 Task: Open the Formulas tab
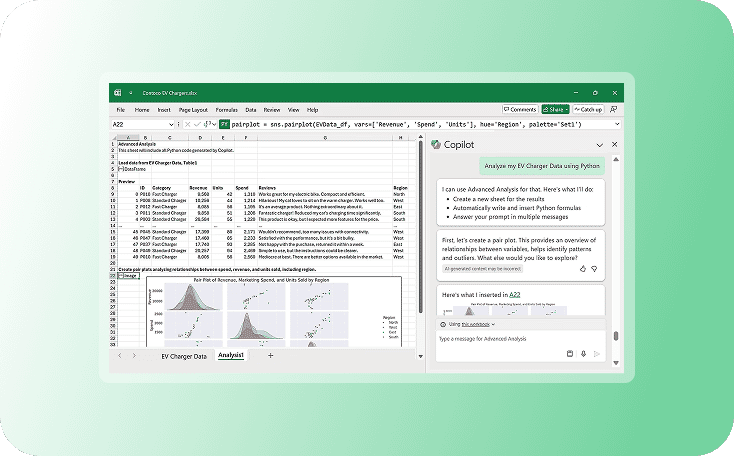[x=227, y=110]
